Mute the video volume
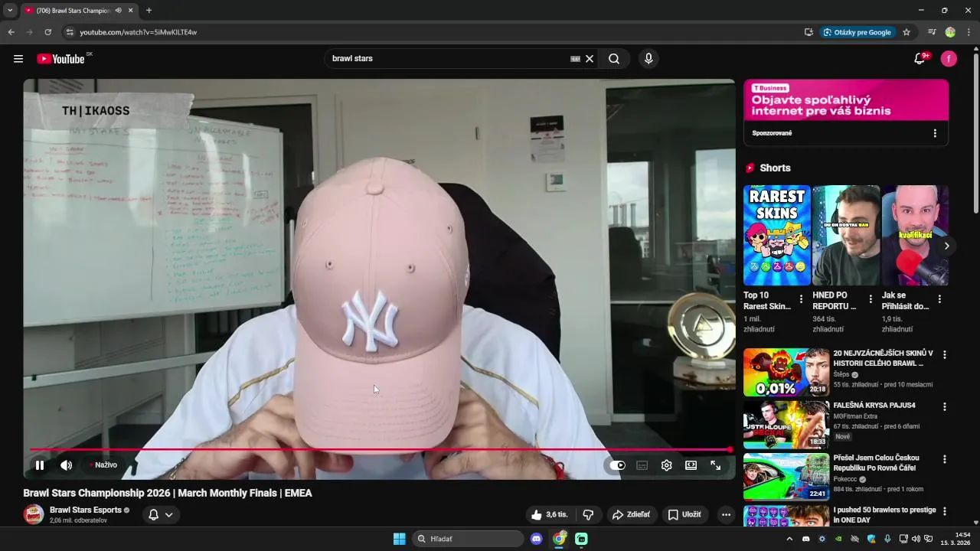 click(67, 465)
